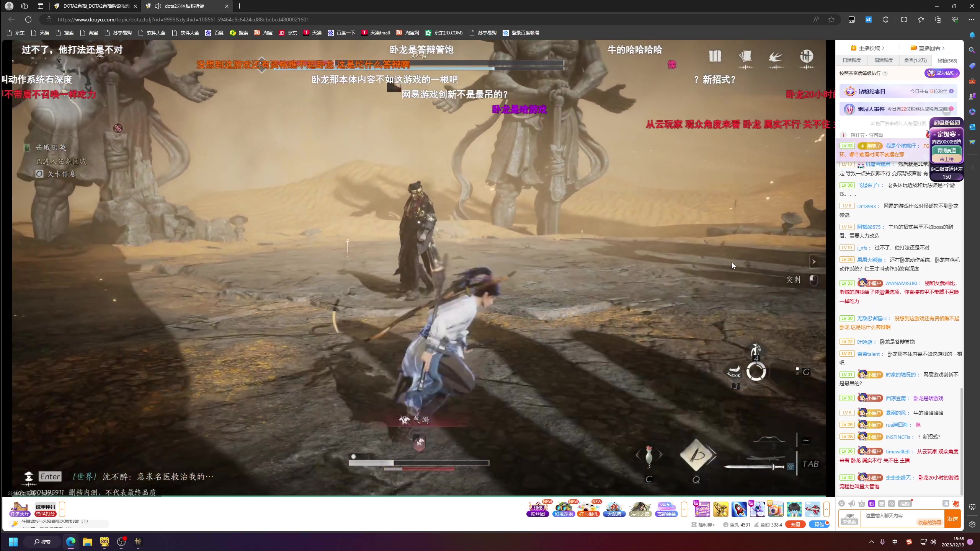The image size is (980, 551).
Task: Click the 发送 send button
Action: (x=952, y=519)
